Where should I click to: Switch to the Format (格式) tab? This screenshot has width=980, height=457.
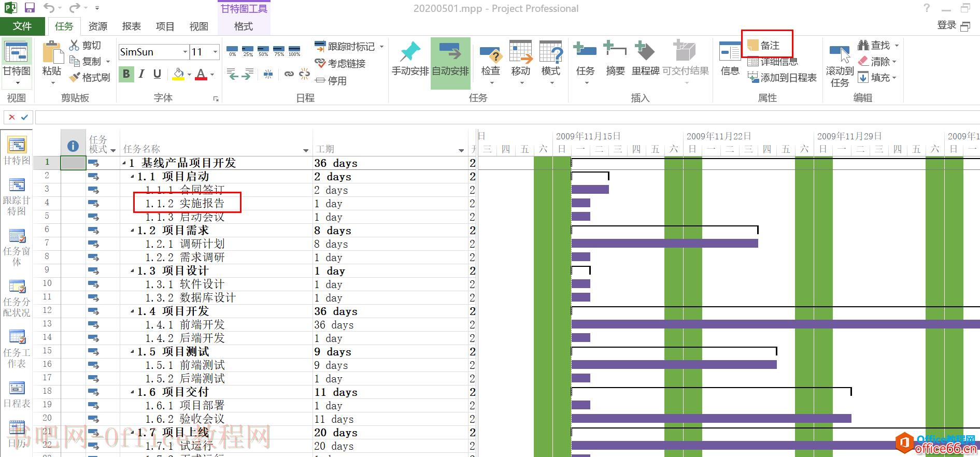pyautogui.click(x=244, y=26)
